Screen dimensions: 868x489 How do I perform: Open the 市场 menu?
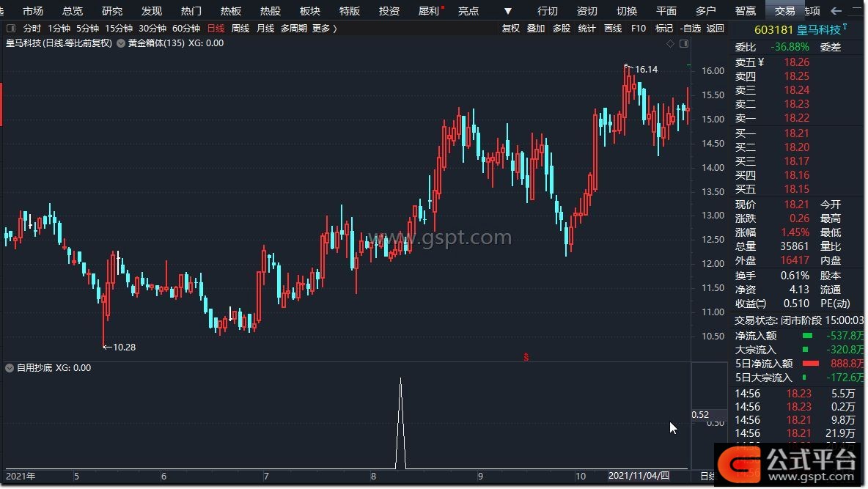pos(33,10)
